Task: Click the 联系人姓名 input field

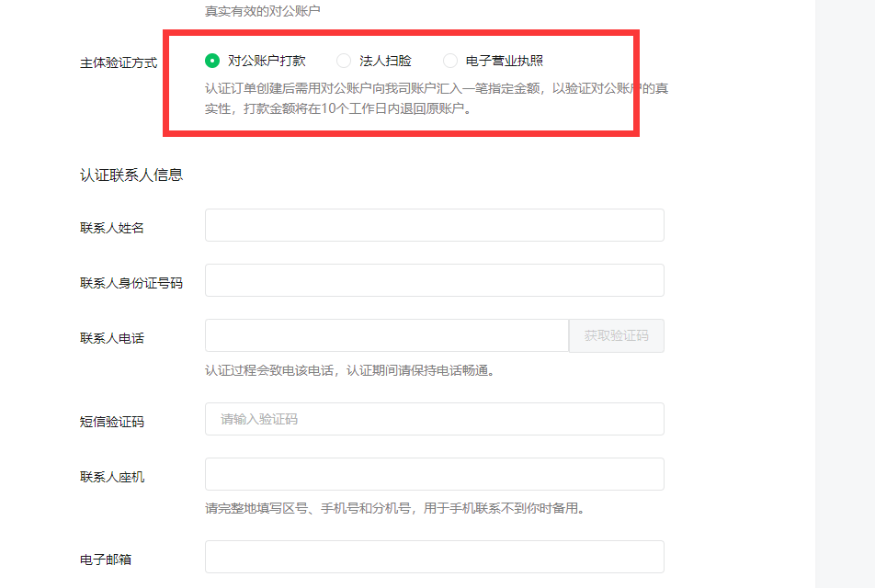Action: point(434,225)
